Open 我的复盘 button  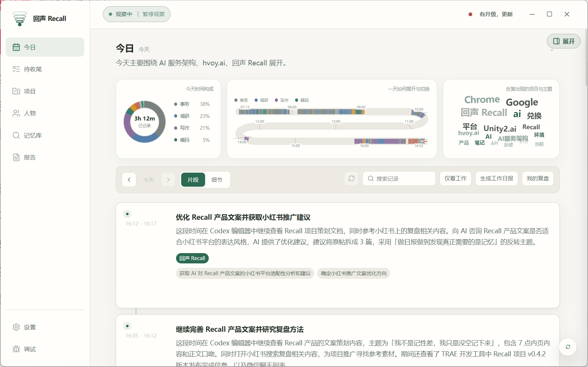(x=538, y=179)
